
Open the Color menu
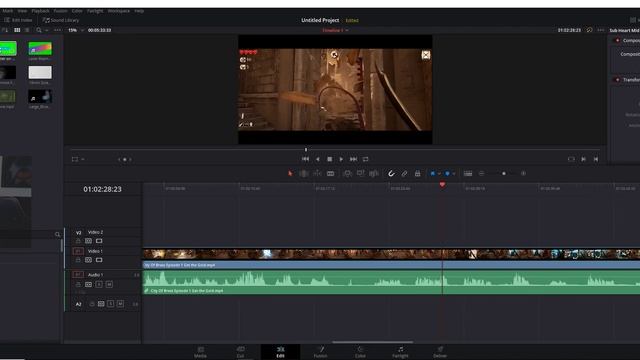click(x=77, y=11)
